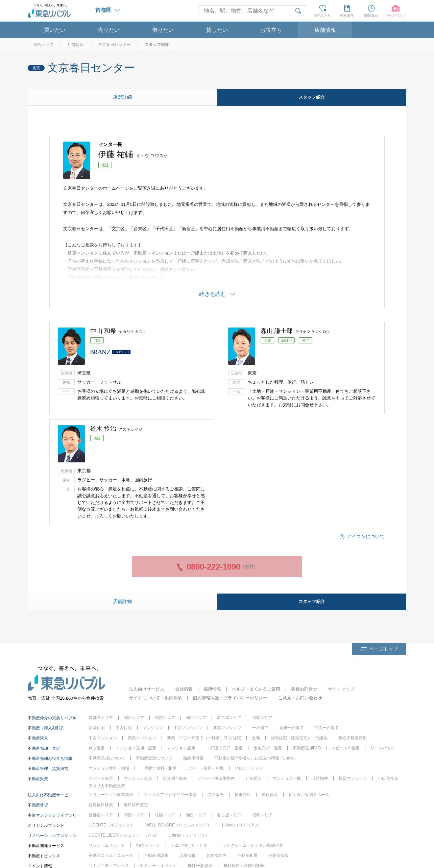
Task: Open the browsing history clock icon
Action: pyautogui.click(x=371, y=10)
